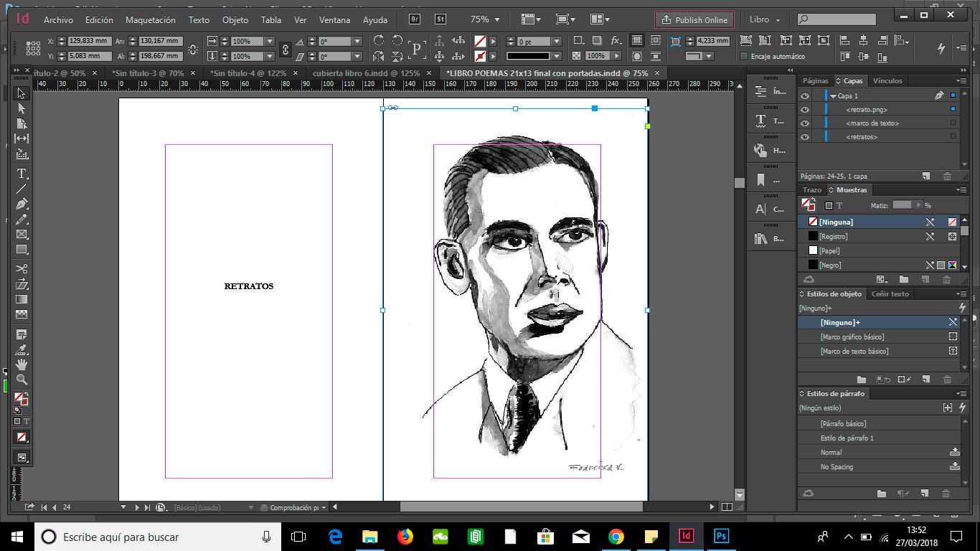Switch to Ceñir texto tab

click(890, 293)
